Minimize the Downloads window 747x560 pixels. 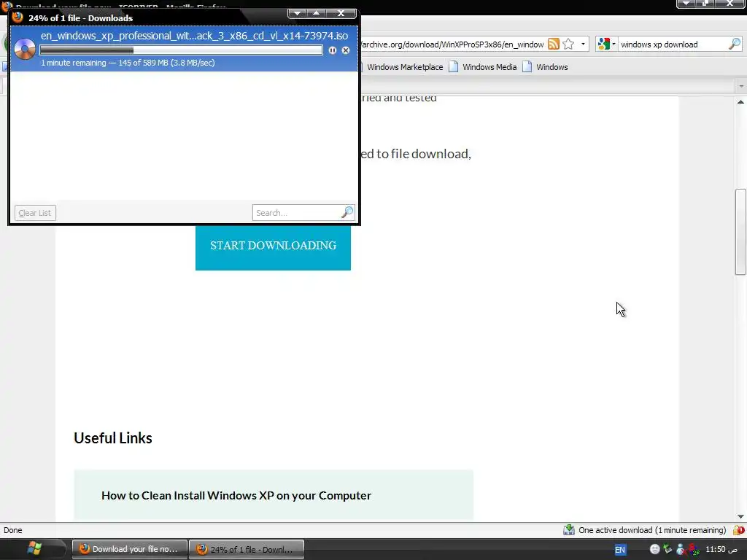coord(298,13)
